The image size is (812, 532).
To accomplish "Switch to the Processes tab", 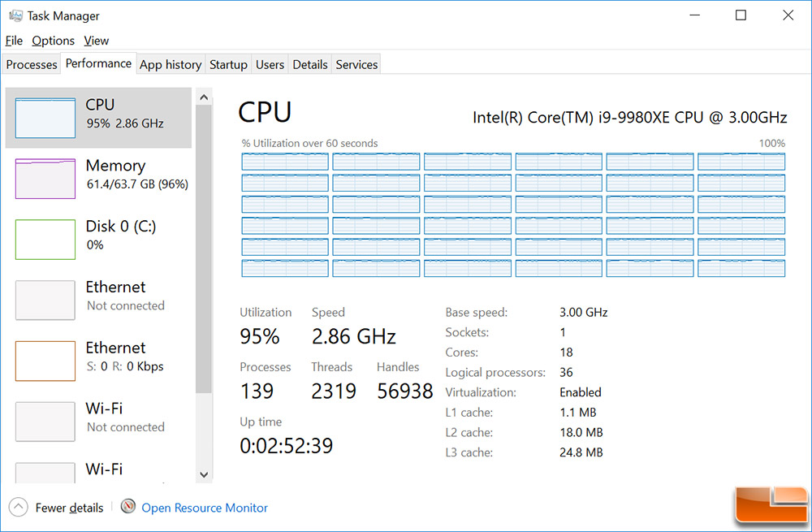I will coord(32,65).
